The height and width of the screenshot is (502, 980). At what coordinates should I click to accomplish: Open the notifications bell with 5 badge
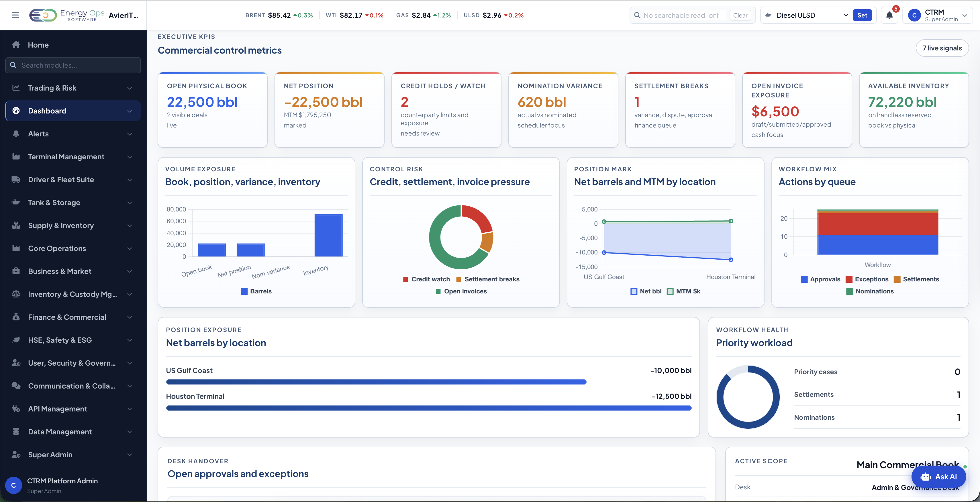click(889, 15)
